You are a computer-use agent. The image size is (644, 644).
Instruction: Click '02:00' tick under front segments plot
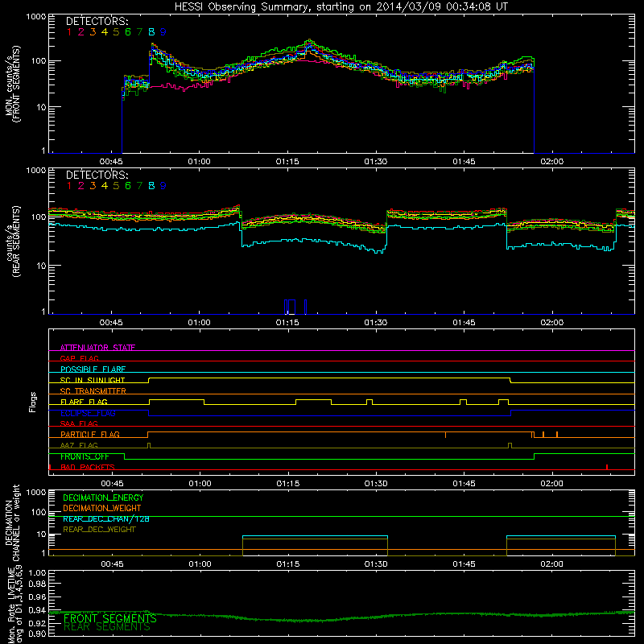[x=551, y=162]
